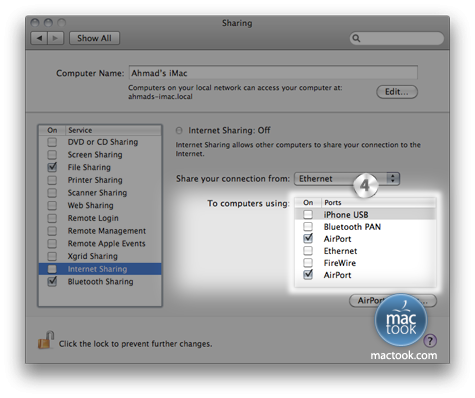Select the Scanner Sharing service row

tap(100, 193)
